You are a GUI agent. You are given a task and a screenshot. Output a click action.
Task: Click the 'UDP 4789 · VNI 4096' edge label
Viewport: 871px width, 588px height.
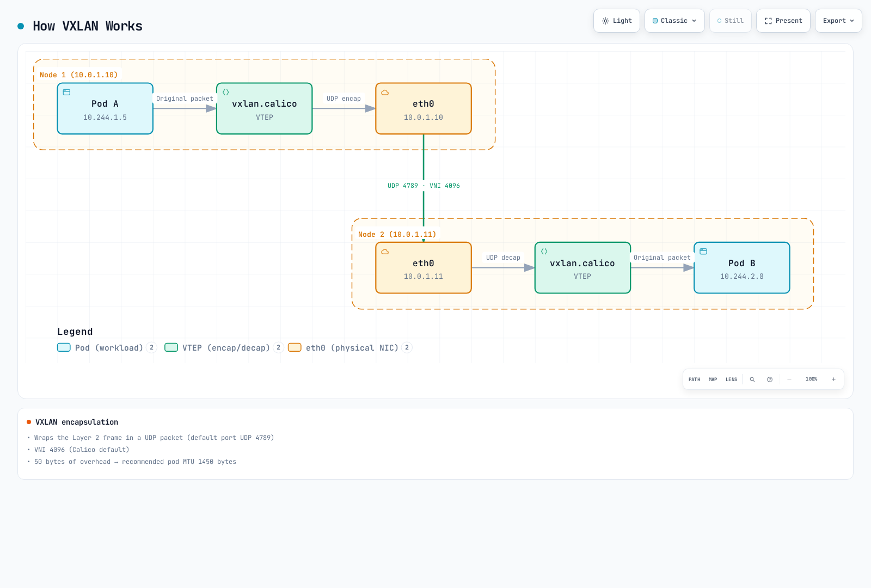(x=424, y=186)
